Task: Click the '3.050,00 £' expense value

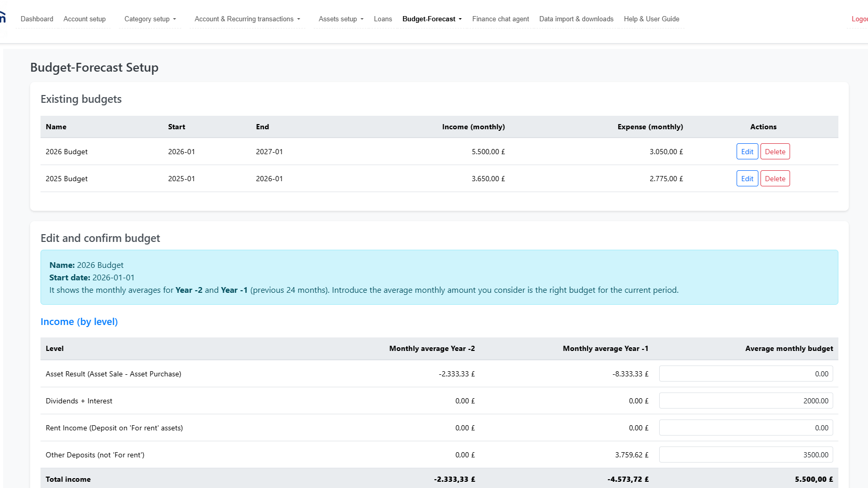Action: coord(666,152)
